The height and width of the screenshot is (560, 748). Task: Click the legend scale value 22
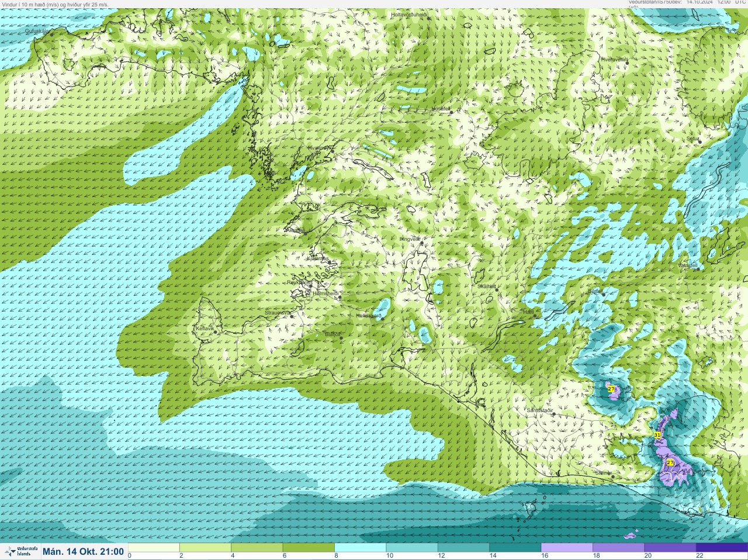[699, 556]
